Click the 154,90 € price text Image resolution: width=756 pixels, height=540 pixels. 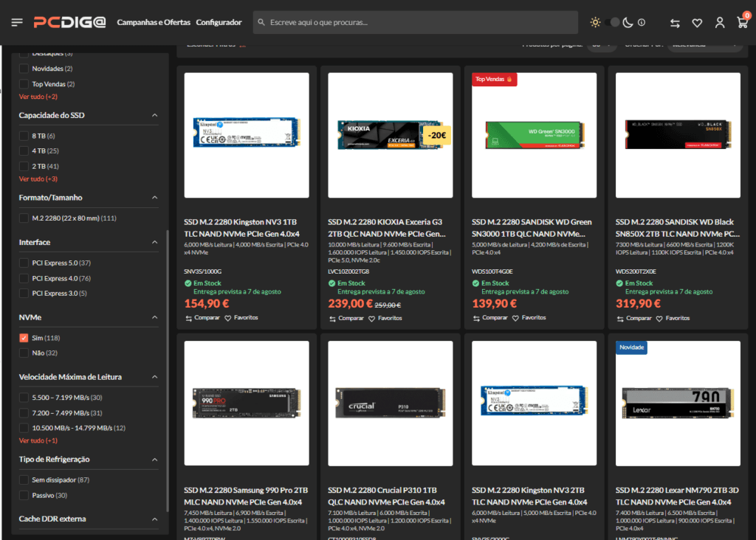[x=207, y=304]
